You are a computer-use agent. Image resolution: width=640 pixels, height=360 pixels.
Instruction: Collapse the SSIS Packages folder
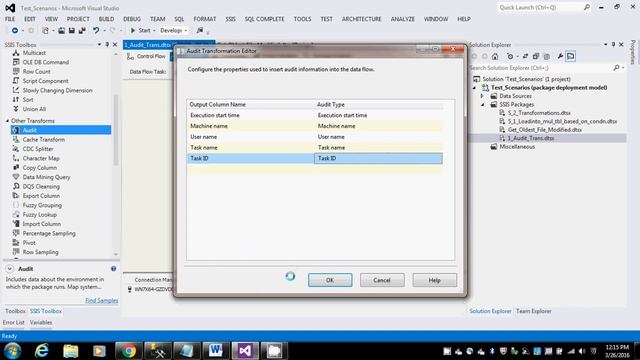pyautogui.click(x=482, y=104)
